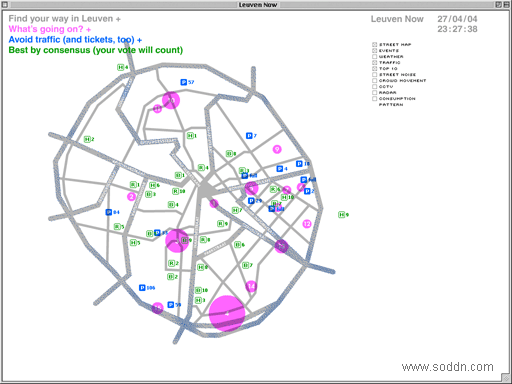Screen dimensions: 512x384
Task: Disable the Traffic layer checkbox
Action: pos(375,62)
